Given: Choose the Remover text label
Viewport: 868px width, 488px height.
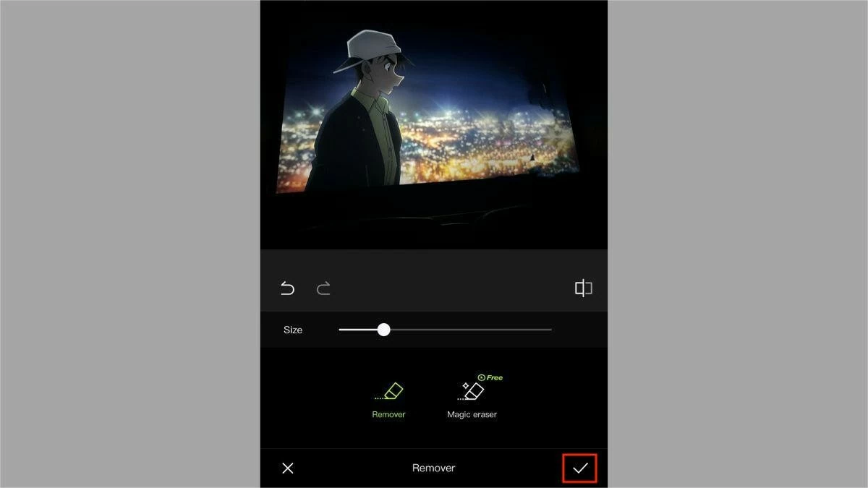Looking at the screenshot, I should coord(388,414).
